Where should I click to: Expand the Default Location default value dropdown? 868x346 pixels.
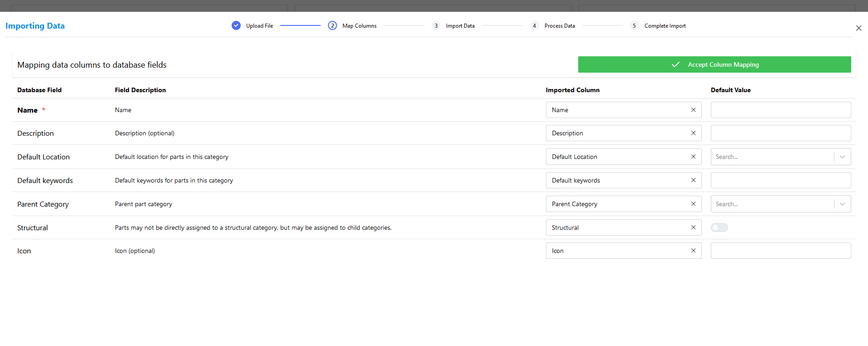click(x=843, y=157)
